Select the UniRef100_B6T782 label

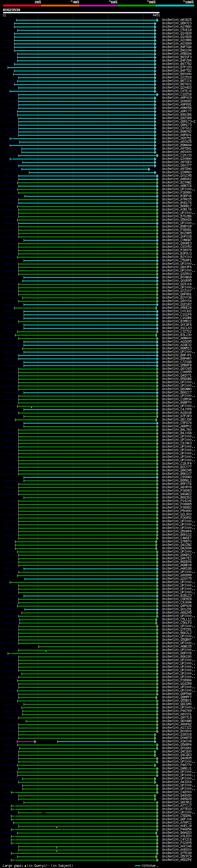(x=176, y=64)
